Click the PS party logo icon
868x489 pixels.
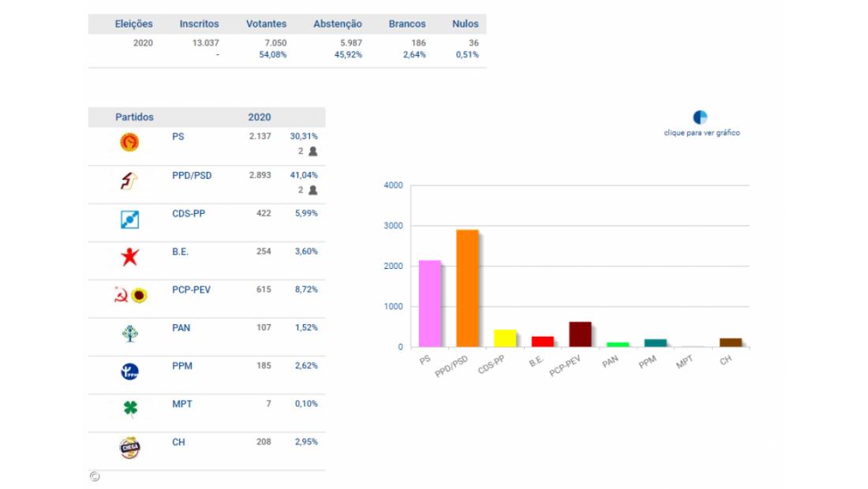pyautogui.click(x=129, y=143)
